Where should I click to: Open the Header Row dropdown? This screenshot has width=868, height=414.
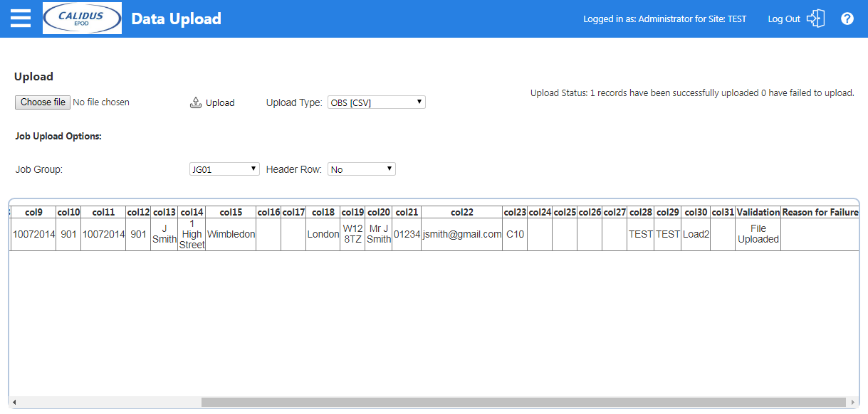tap(362, 169)
